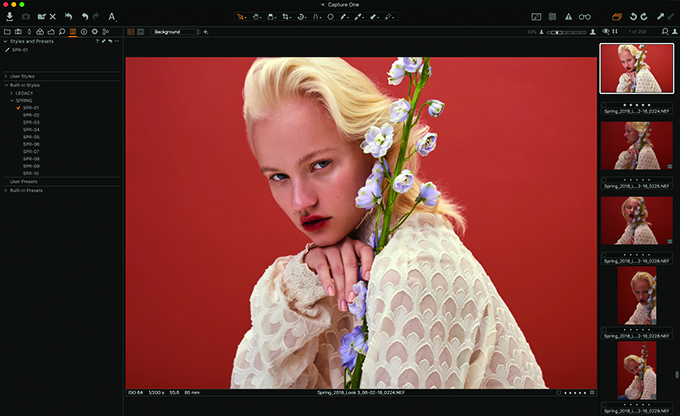Viewport: 680px width, 416px height.
Task: Click the browser search magnifier icon
Action: tap(664, 32)
